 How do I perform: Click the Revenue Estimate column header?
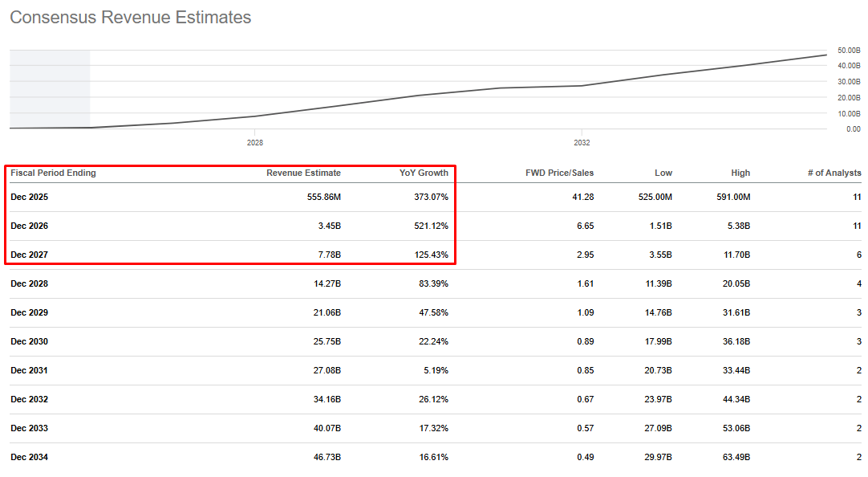[x=303, y=173]
